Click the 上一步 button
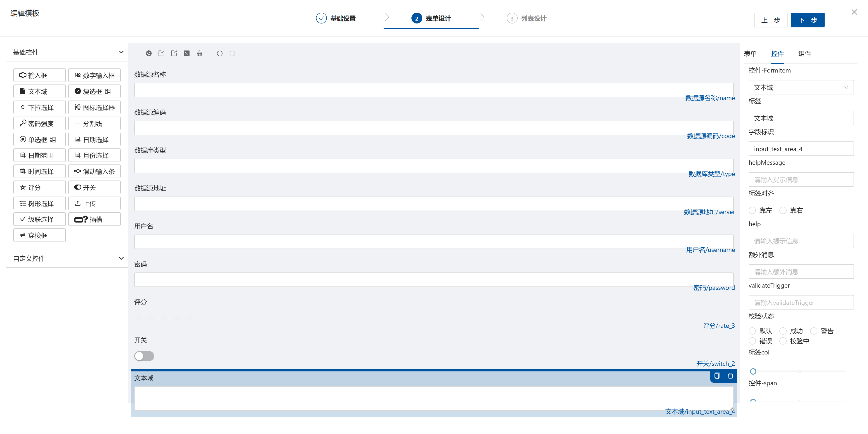 point(771,20)
